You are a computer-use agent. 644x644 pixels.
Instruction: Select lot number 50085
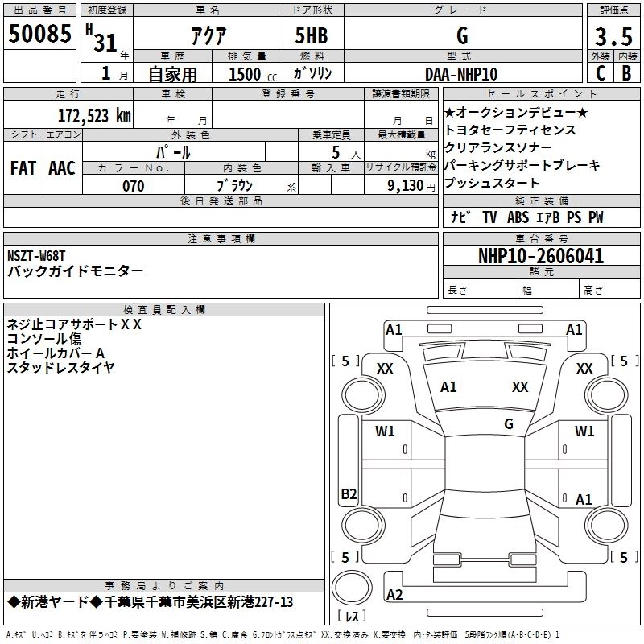click(x=39, y=34)
